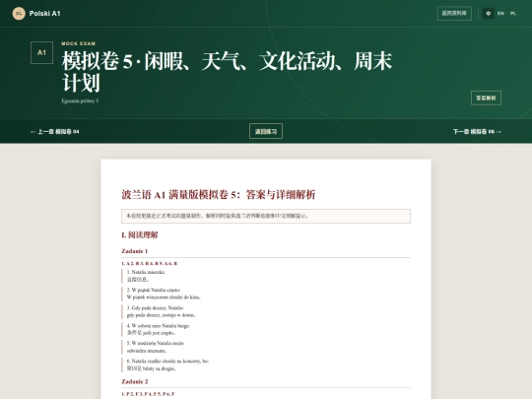Image resolution: width=532 pixels, height=399 pixels.
Task: Click explanation 1. Natalia mieszka
Action: 266,276
